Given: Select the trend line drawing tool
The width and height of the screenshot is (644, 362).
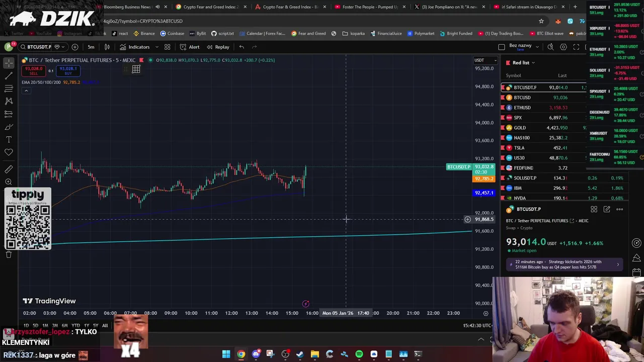Looking at the screenshot, I should 9,75.
